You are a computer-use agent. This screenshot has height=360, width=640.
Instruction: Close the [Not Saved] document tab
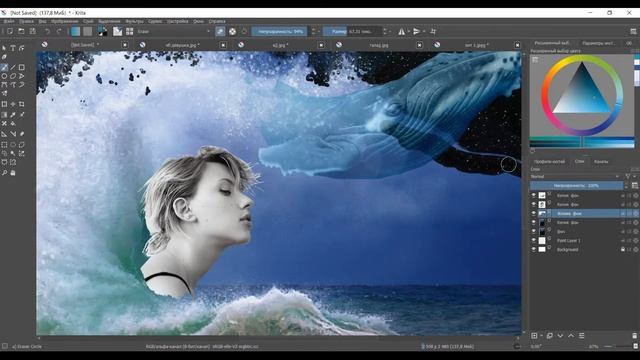[125, 45]
